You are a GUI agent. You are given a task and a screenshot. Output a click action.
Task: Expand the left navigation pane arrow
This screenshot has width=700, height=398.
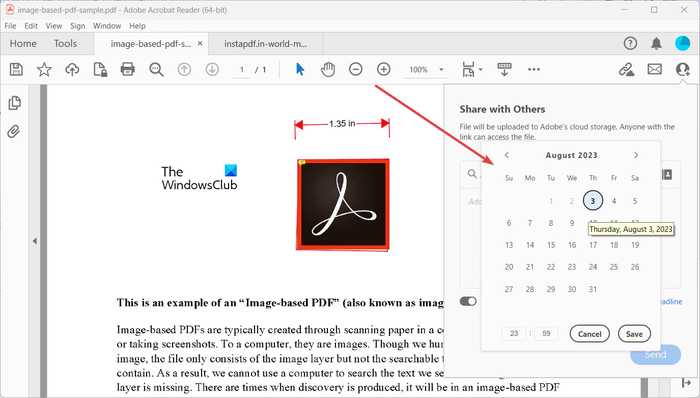34,241
